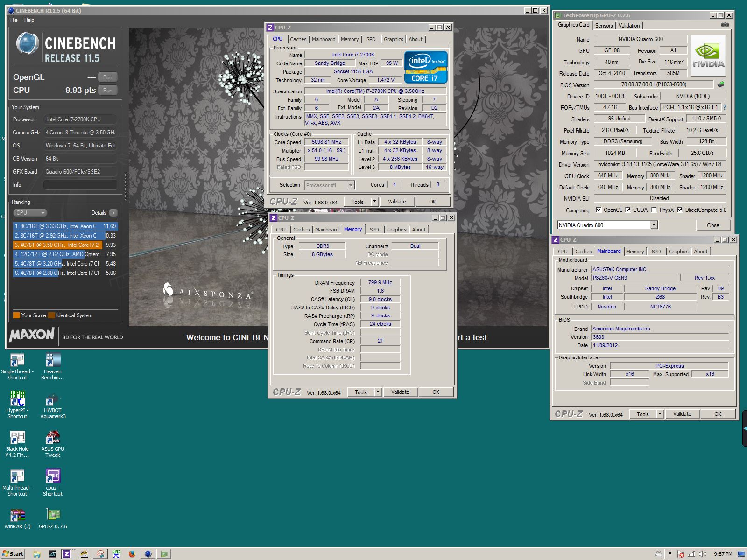Open the Cinebench Help menu
Viewport: 747px width, 560px height.
[29, 20]
